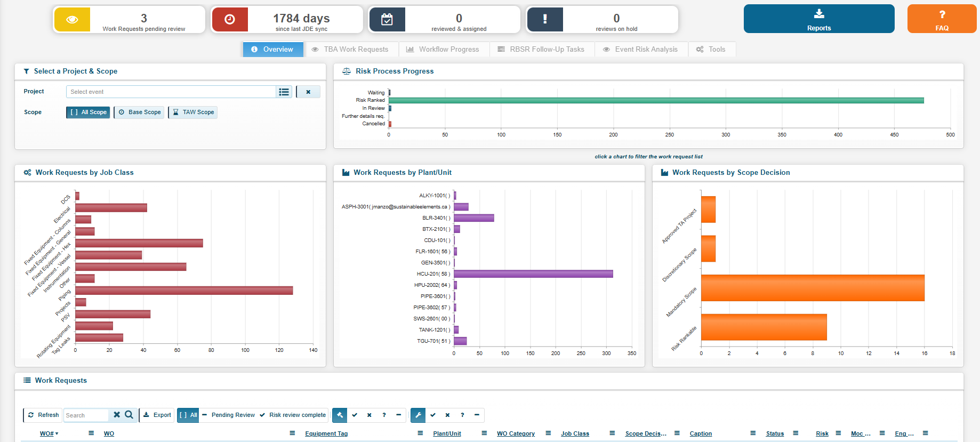
Task: Click the X in the gavel filter group
Action: coord(369,415)
